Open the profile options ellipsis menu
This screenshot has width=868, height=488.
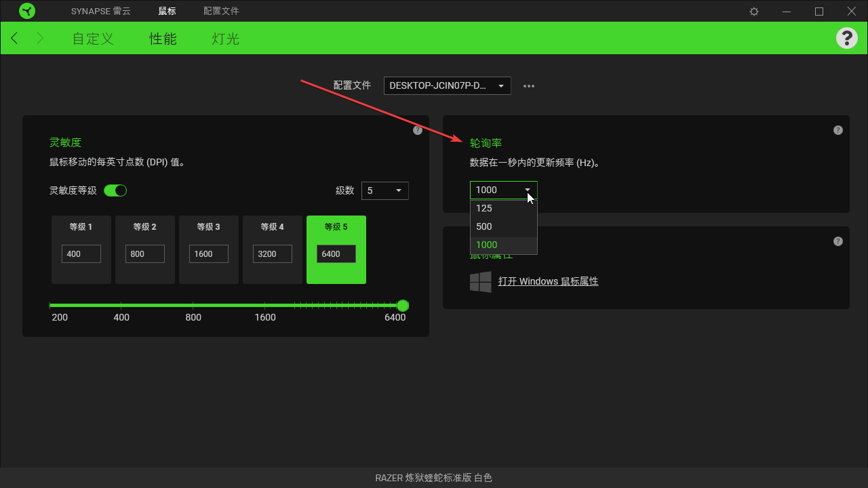point(529,85)
